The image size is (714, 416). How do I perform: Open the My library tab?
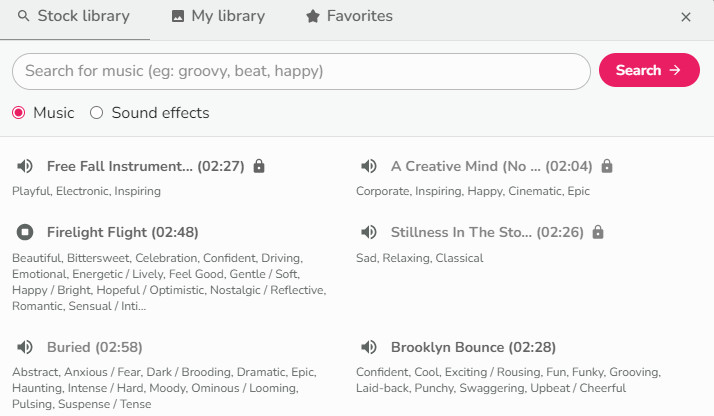point(218,17)
